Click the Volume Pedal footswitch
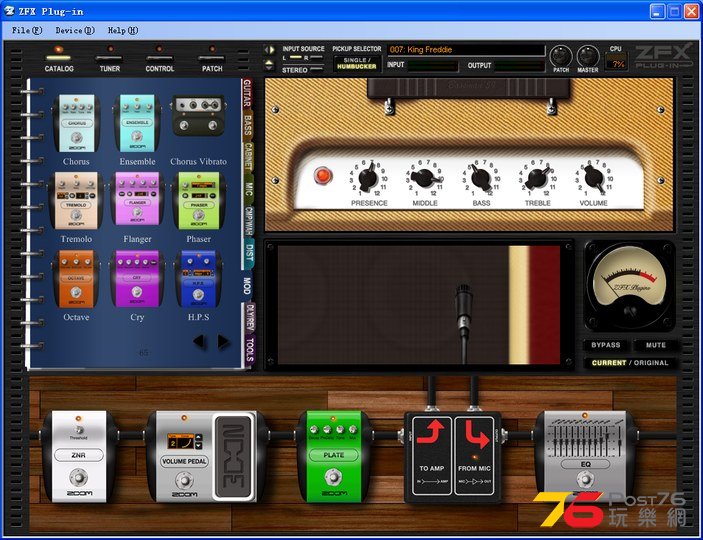Viewport: 703px width, 540px height. (184, 481)
